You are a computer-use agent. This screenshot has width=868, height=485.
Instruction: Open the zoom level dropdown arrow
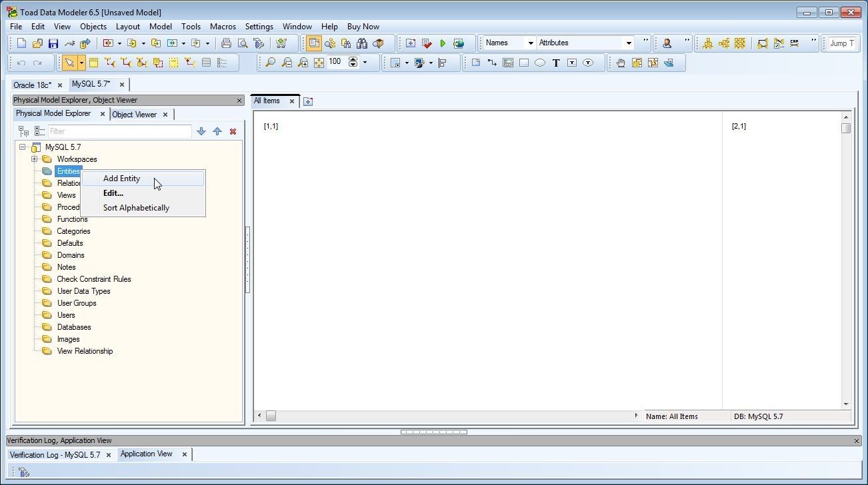click(x=365, y=63)
